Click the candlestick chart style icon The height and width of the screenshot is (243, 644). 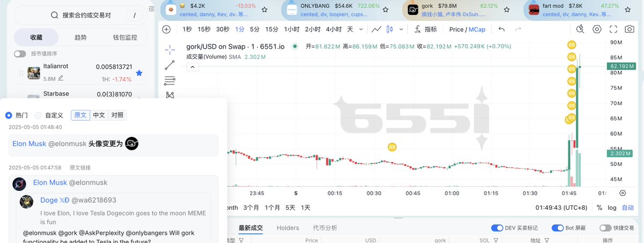390,30
